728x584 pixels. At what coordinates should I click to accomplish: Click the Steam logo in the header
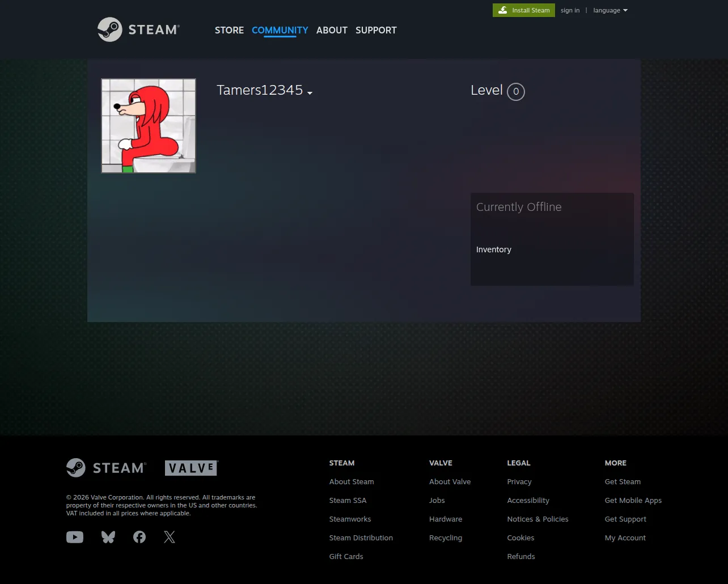pos(138,29)
